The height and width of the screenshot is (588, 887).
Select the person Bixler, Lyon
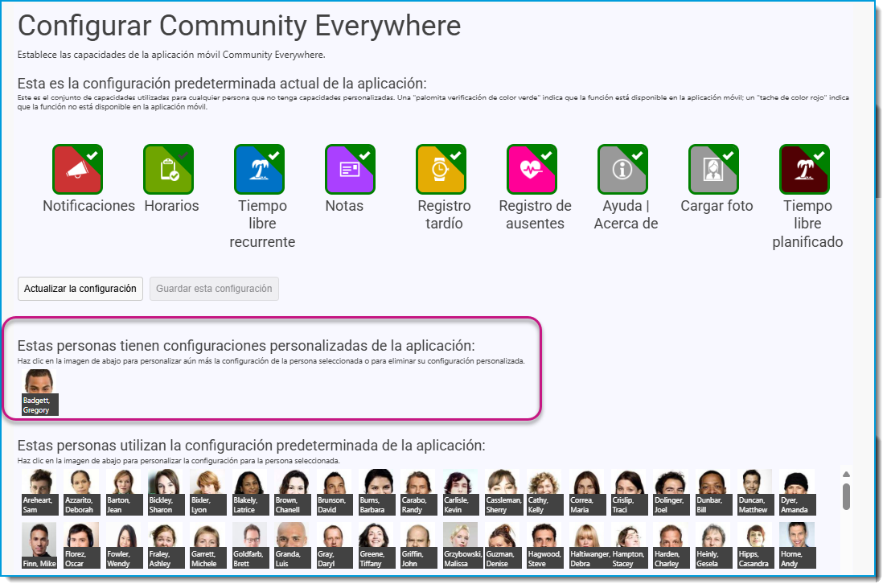tap(208, 491)
